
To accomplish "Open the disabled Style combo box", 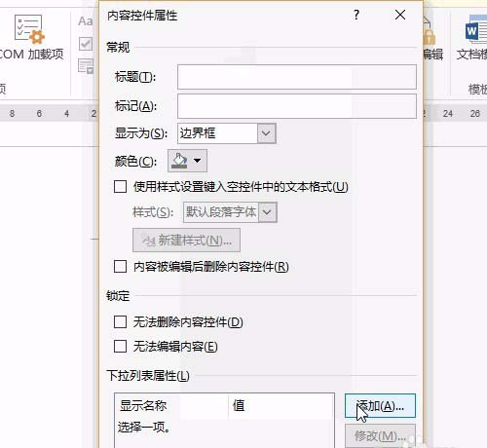I will pos(230,212).
